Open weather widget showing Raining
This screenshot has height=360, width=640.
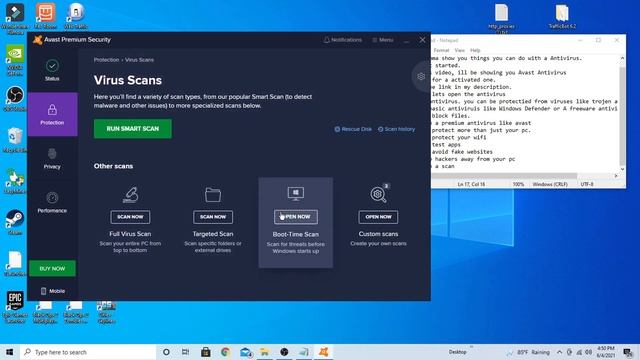tap(529, 352)
